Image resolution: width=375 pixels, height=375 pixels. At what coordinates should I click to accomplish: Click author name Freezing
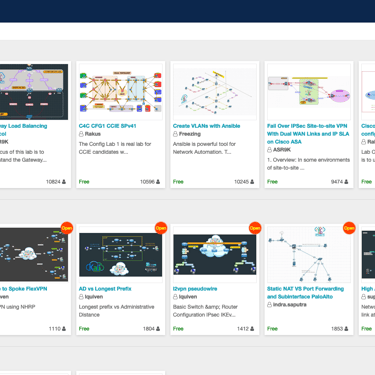tap(190, 134)
